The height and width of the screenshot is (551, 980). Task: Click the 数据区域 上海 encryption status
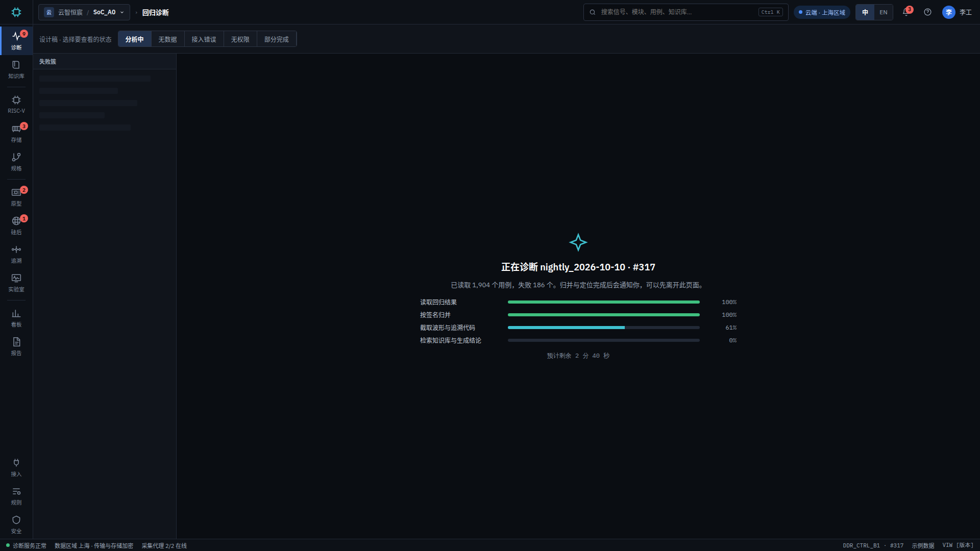94,545
